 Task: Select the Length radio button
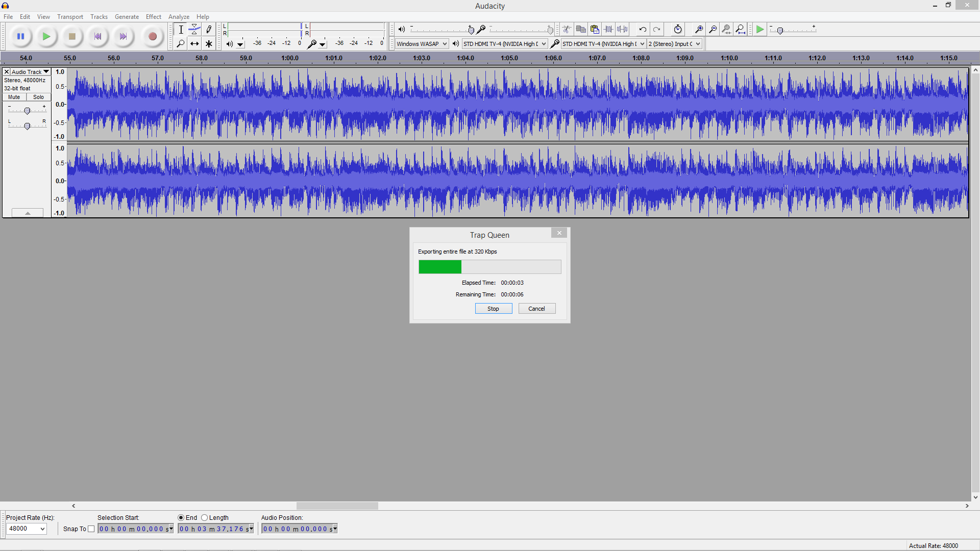click(205, 518)
